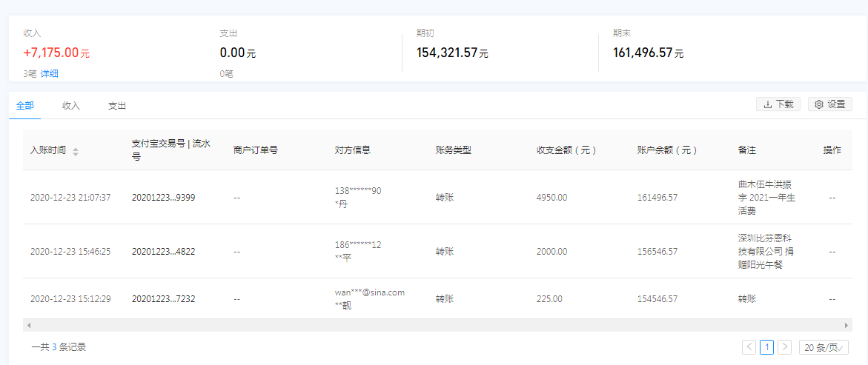Open 详细 link under income
The height and width of the screenshot is (365, 868).
(50, 73)
